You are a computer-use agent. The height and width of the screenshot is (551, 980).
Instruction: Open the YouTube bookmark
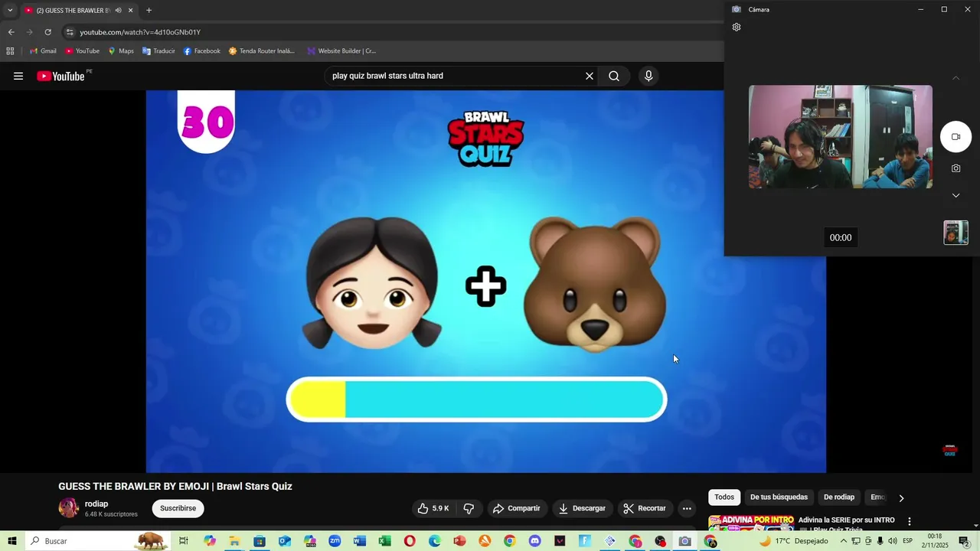[82, 51]
